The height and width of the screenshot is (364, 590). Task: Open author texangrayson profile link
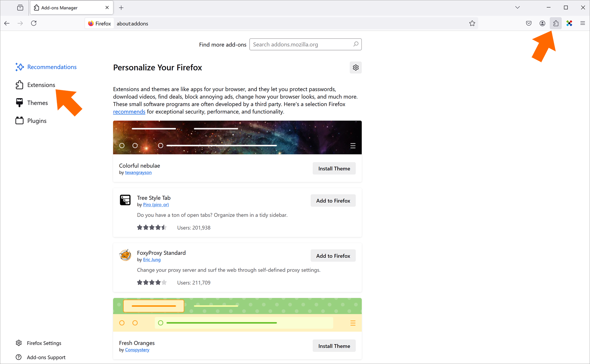[x=138, y=172]
